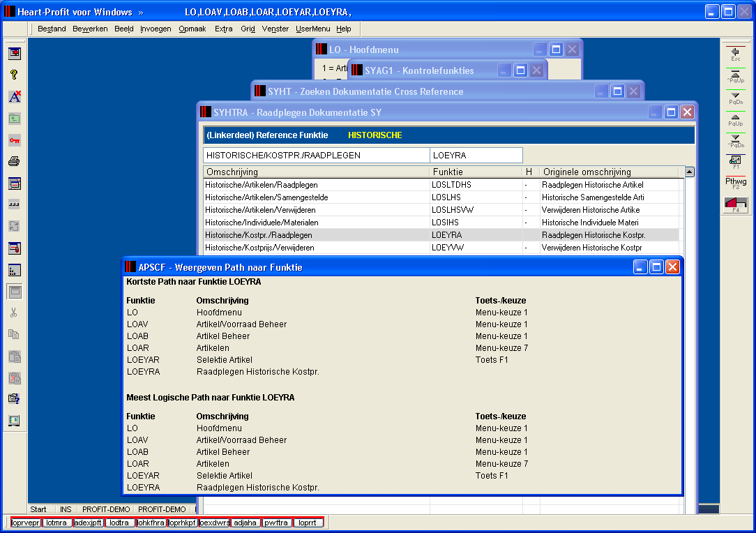This screenshot has width=756, height=533.
Task: Click the ^PgDn jump-to-bottom icon
Action: point(735,141)
